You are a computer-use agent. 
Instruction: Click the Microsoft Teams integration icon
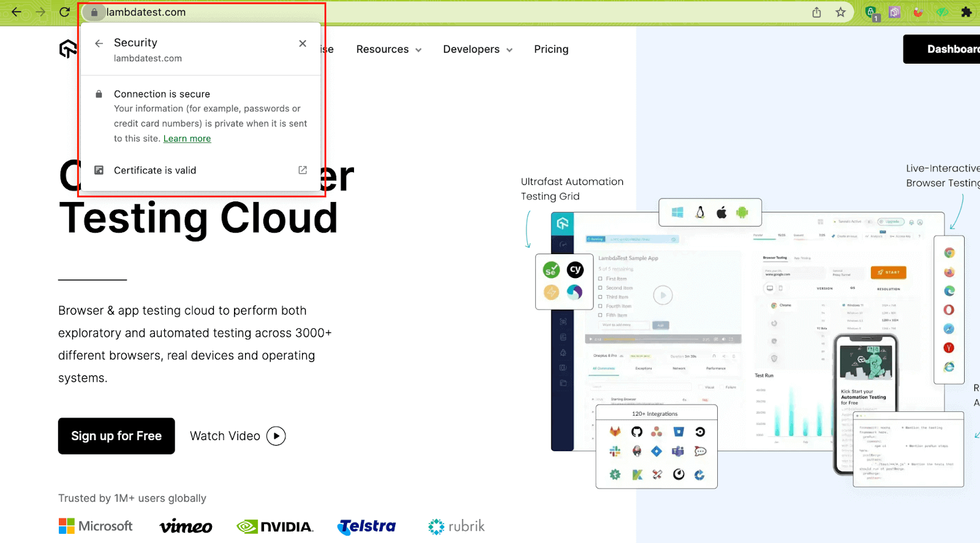pyautogui.click(x=678, y=451)
